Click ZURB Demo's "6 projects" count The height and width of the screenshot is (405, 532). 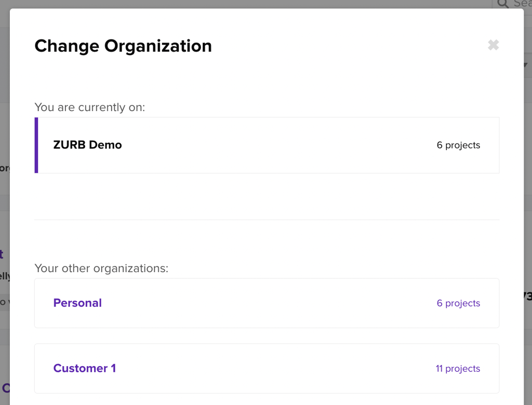(x=458, y=145)
